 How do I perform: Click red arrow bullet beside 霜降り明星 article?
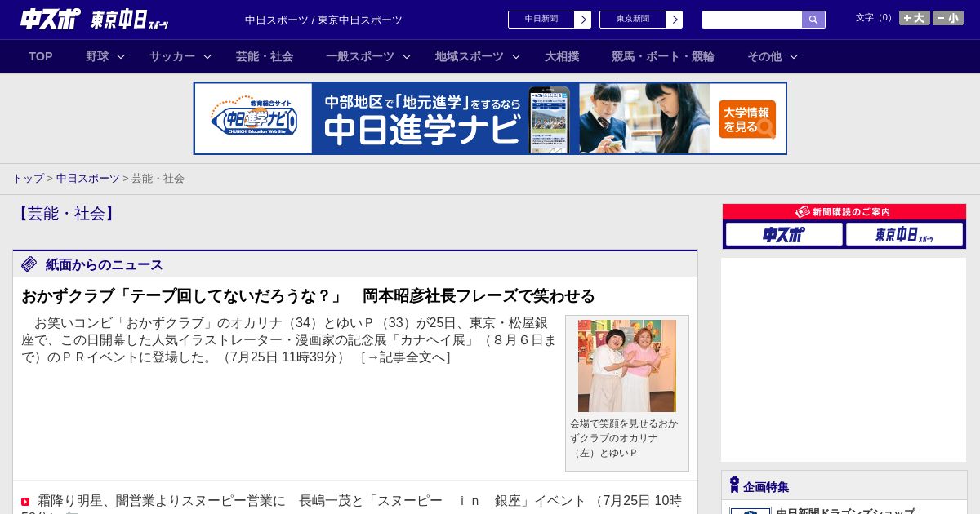click(x=25, y=502)
